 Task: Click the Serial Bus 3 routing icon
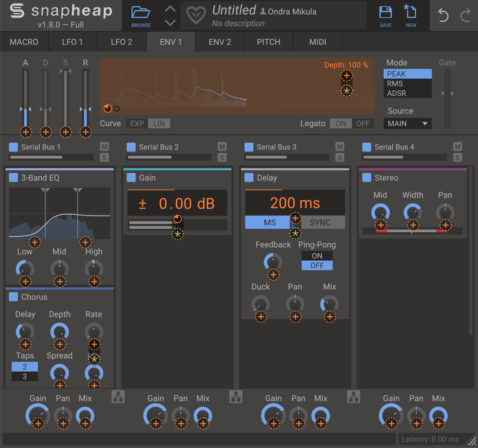(354, 397)
